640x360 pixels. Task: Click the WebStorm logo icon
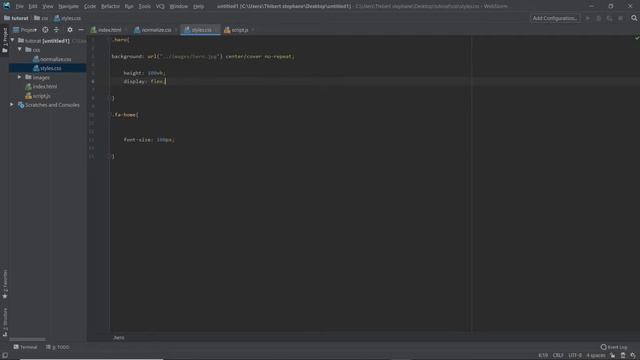click(x=7, y=6)
